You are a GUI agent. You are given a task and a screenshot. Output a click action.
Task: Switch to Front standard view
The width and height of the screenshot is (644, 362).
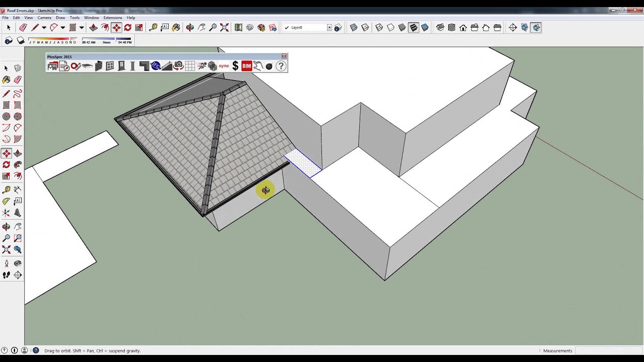tap(463, 28)
